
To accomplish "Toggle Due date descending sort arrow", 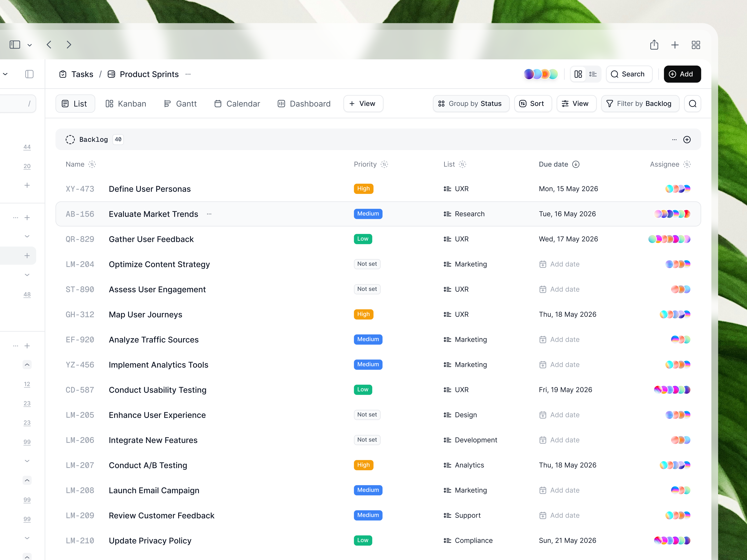I will (576, 164).
